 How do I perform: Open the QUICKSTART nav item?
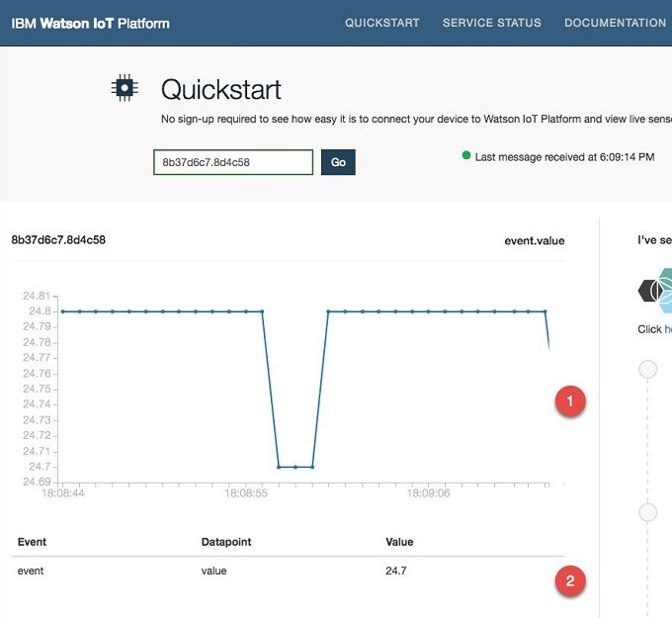tap(381, 23)
